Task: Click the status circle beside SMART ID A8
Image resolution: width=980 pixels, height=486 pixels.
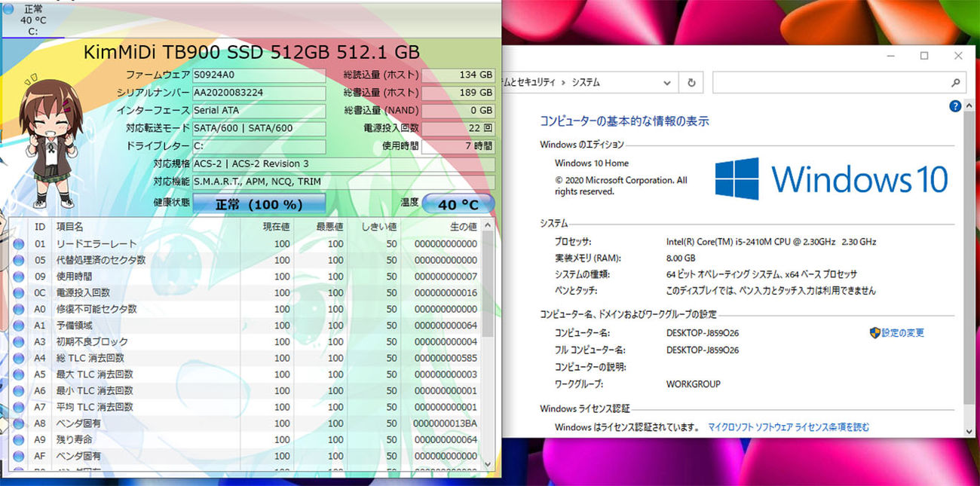Action: [x=18, y=423]
